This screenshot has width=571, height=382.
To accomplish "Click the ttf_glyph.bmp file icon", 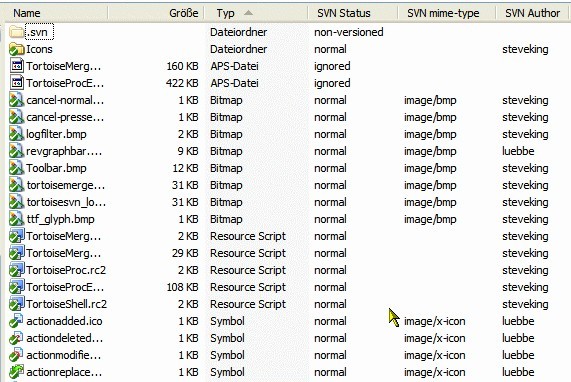I will coord(16,219).
